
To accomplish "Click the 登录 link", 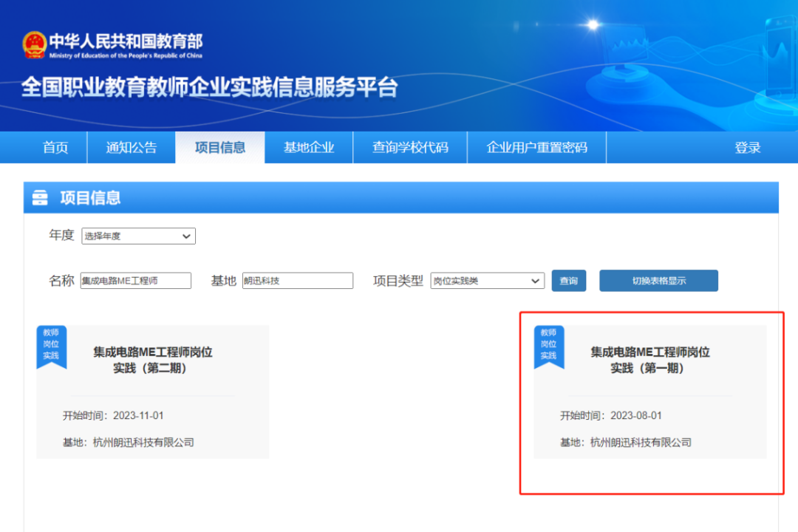I will [748, 148].
